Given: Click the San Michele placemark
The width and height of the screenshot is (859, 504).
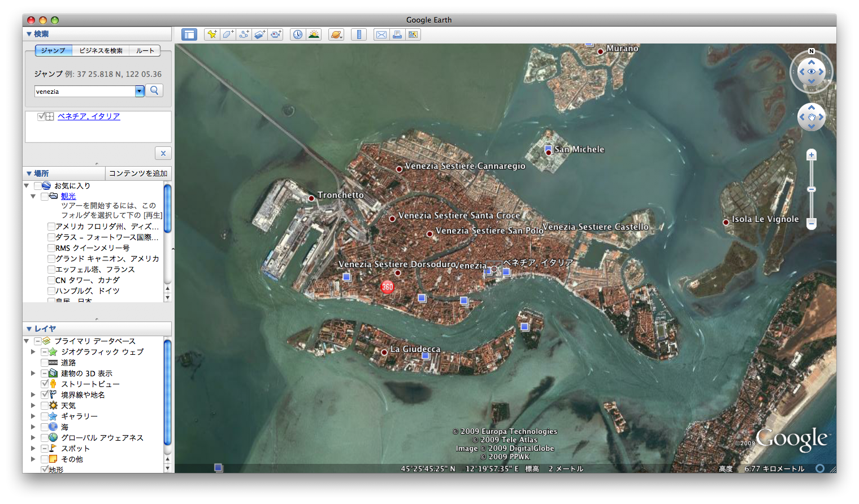Looking at the screenshot, I should (x=548, y=152).
